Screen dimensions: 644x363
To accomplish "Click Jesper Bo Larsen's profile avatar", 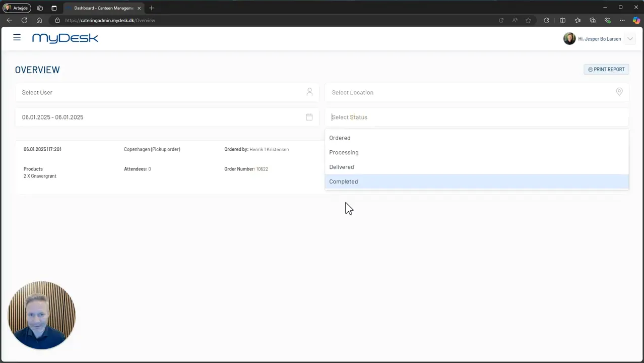I will 569,39.
